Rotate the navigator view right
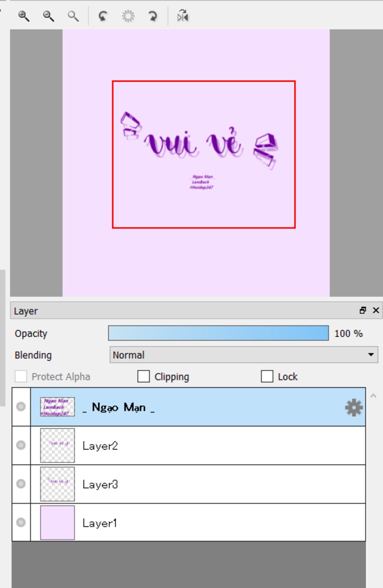The height and width of the screenshot is (588, 383). (x=153, y=16)
